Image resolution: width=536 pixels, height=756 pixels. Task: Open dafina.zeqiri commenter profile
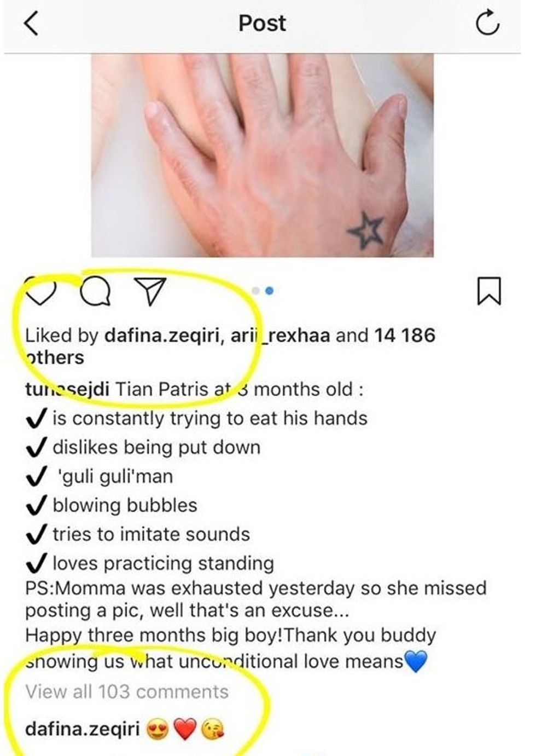tap(83, 729)
